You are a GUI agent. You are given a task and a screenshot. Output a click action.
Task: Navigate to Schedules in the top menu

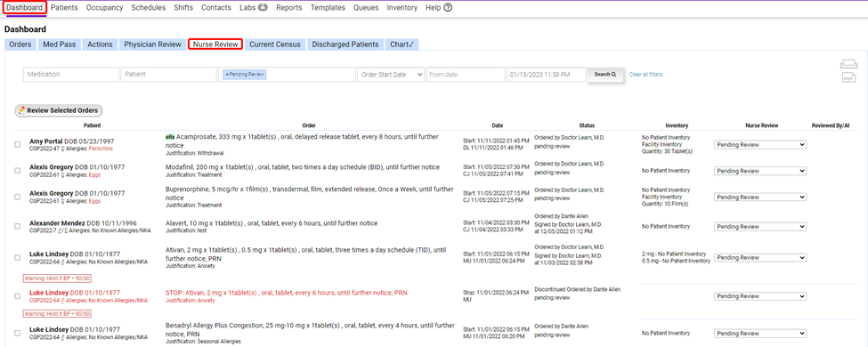(x=149, y=8)
